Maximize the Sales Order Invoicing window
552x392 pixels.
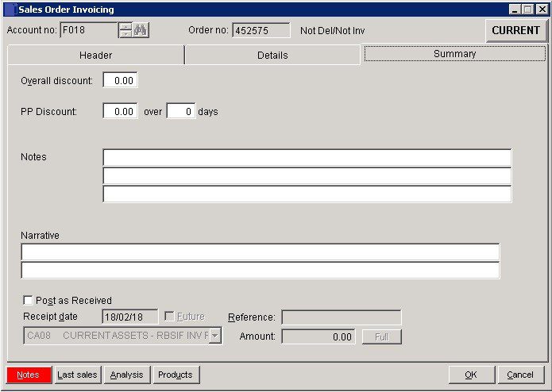click(x=528, y=10)
